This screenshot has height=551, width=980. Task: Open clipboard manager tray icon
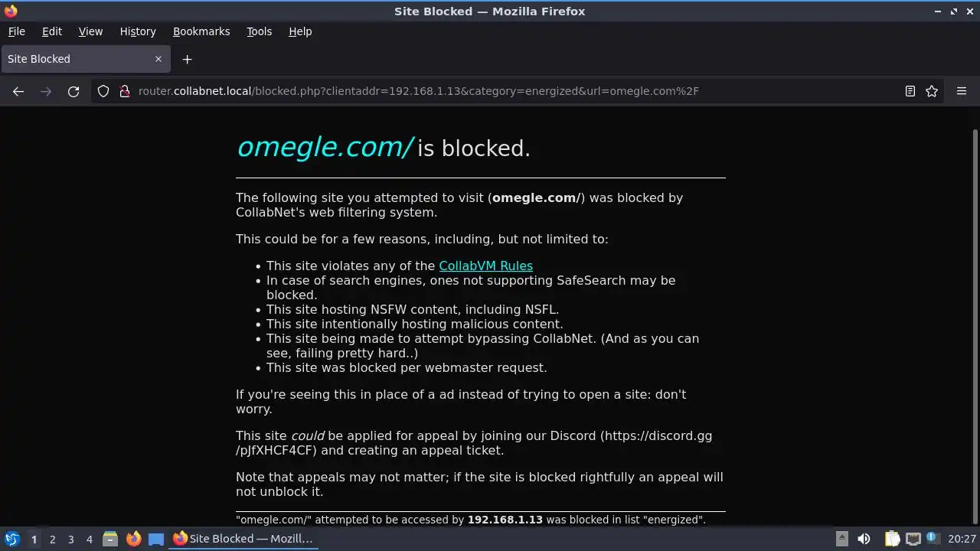pyautogui.click(x=892, y=539)
